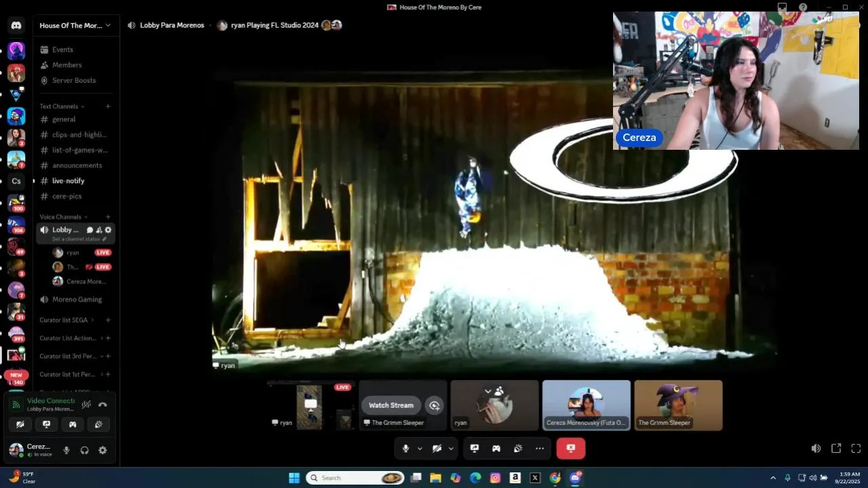Open Lobby channel settings gear

pyautogui.click(x=108, y=230)
